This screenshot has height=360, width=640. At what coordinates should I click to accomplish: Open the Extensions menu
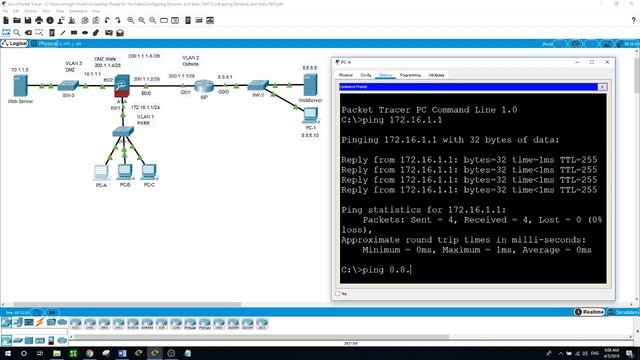click(x=78, y=11)
